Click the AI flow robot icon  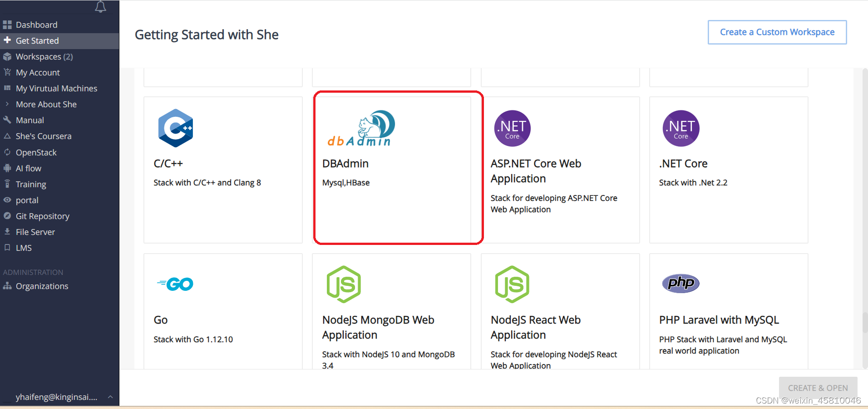click(7, 168)
